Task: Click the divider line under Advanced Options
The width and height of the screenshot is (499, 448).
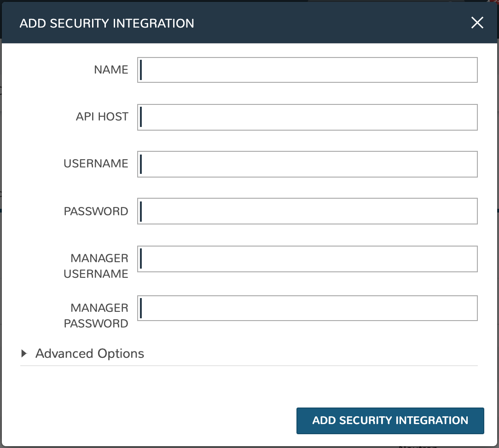Action: click(x=249, y=366)
